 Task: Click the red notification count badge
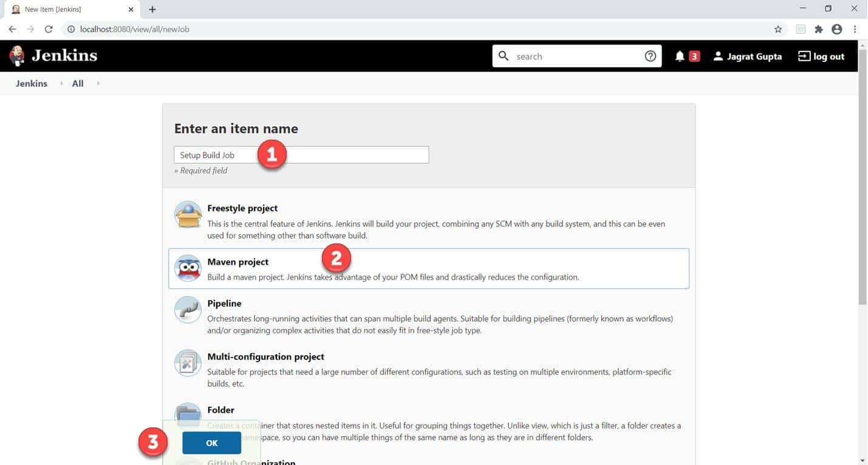tap(694, 56)
